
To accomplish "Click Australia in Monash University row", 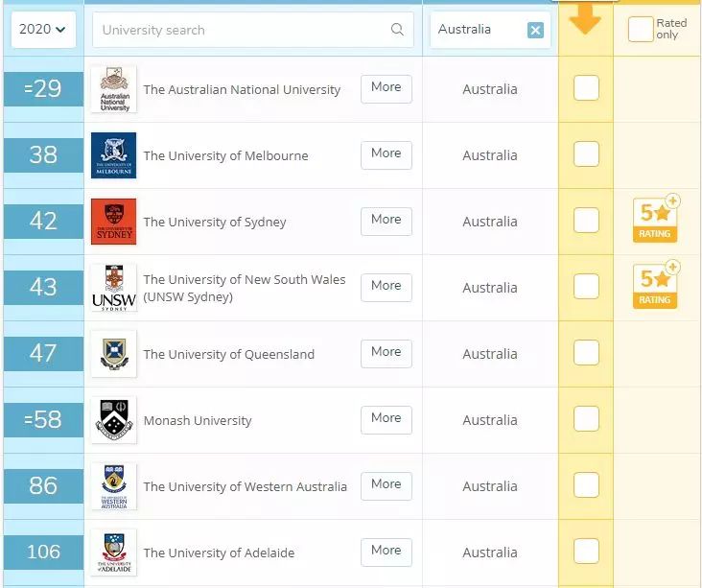I will (490, 420).
